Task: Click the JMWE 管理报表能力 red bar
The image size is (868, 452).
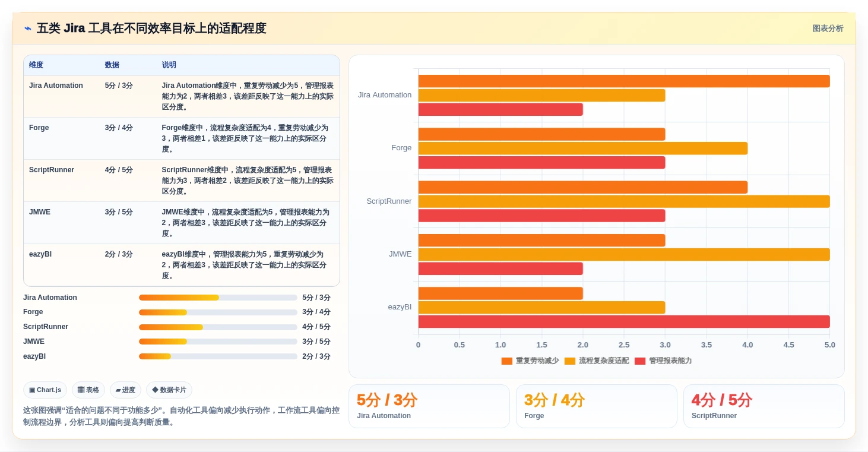Action: point(500,268)
